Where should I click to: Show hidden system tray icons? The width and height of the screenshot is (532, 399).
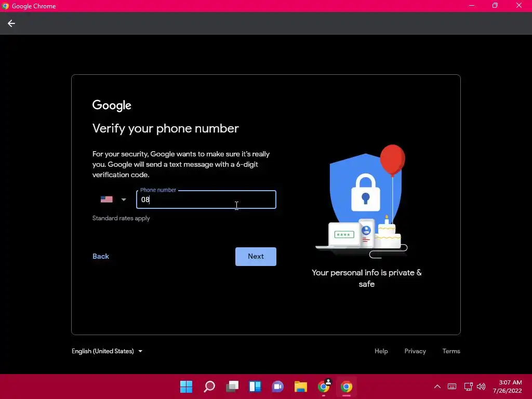[437, 387]
